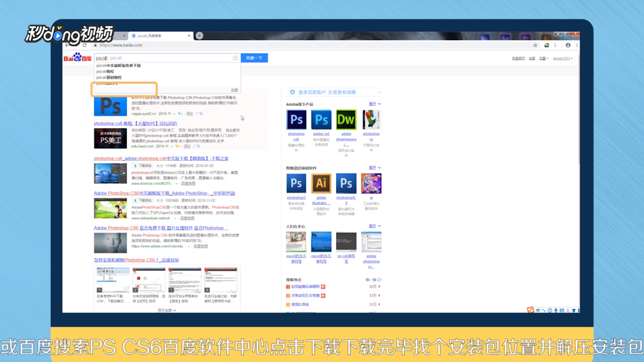Click 百度首页 in the header
The height and width of the screenshot is (362, 644).
[x=519, y=58]
